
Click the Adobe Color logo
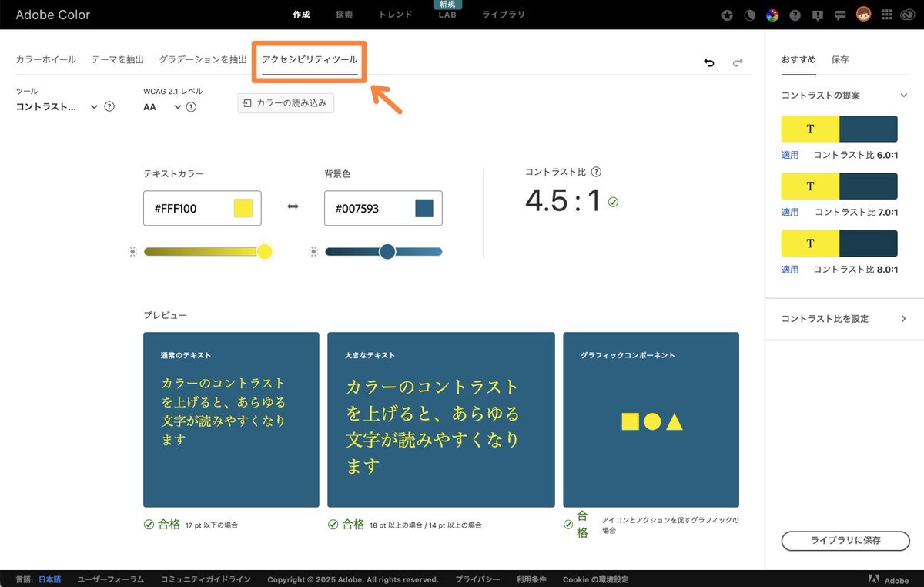[x=52, y=15]
